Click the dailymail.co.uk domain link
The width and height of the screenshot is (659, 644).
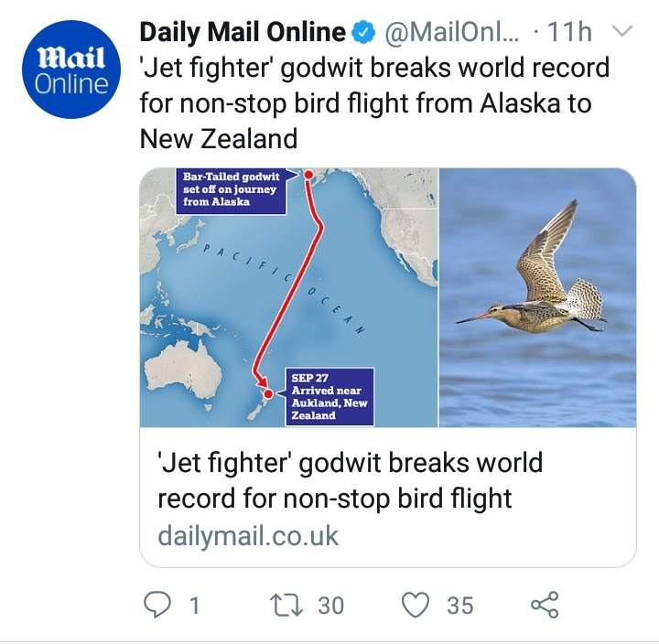click(248, 536)
